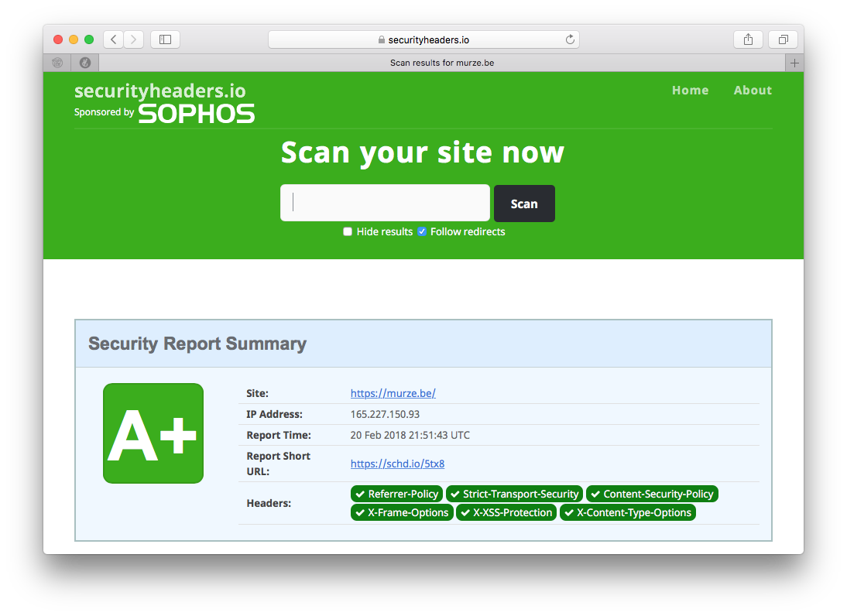This screenshot has width=847, height=616.
Task: Open the second pinned tab icon
Action: pos(85,63)
